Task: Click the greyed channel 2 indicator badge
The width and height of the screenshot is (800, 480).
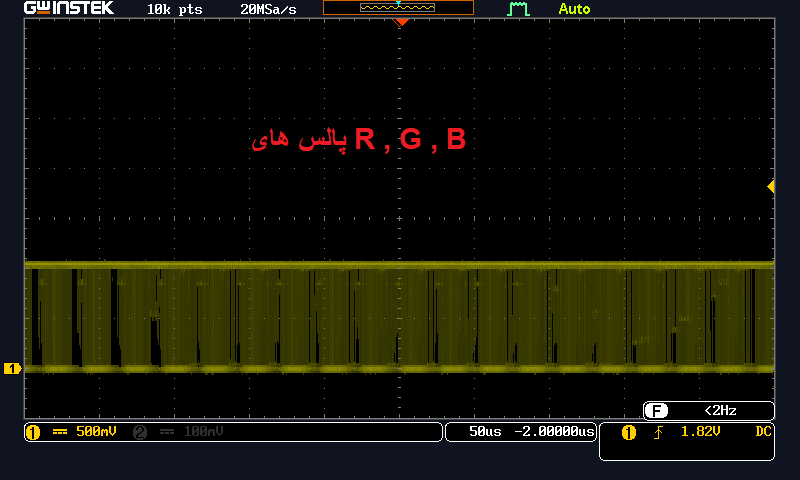Action: tap(140, 432)
